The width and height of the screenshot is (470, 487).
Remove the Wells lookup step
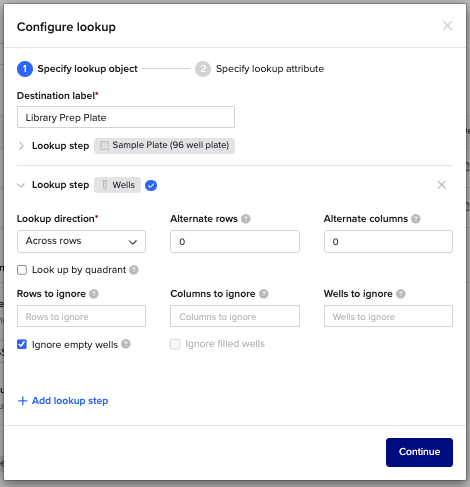442,185
